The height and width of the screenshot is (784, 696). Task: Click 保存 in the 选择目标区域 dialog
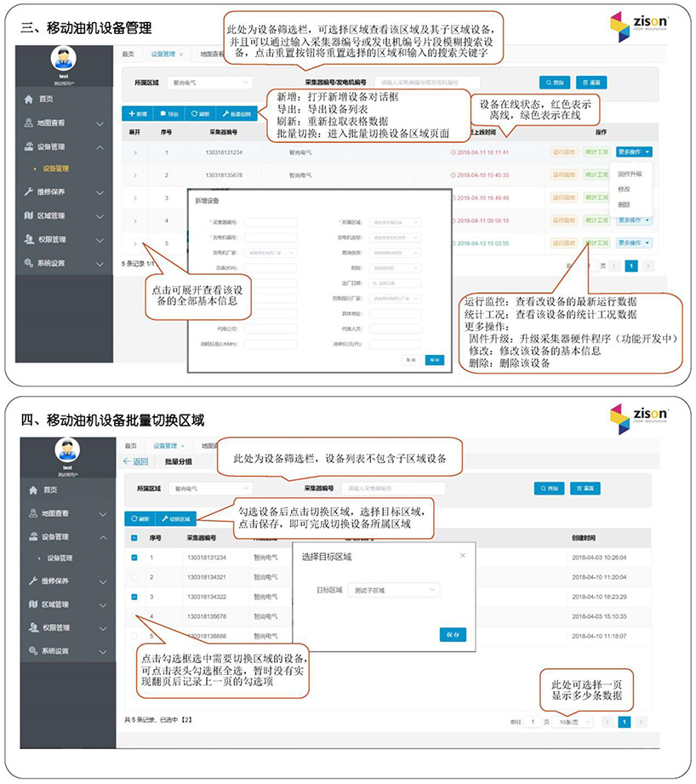coord(453,634)
